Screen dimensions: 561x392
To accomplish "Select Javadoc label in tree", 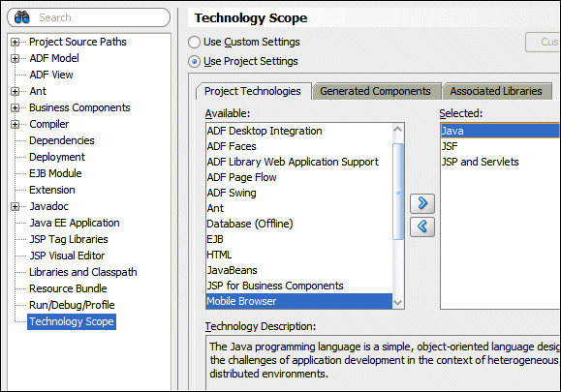I will [x=49, y=206].
